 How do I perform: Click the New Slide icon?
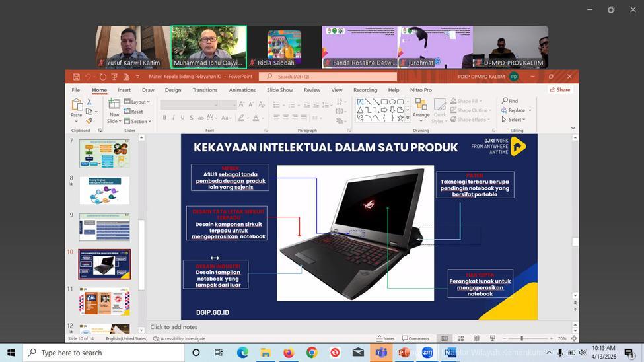[114, 104]
